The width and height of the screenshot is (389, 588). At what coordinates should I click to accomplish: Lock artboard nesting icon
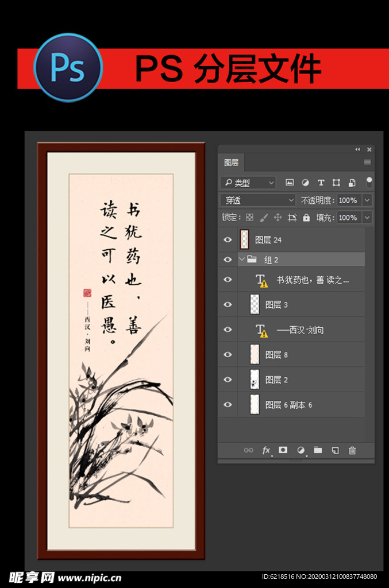pos(292,218)
